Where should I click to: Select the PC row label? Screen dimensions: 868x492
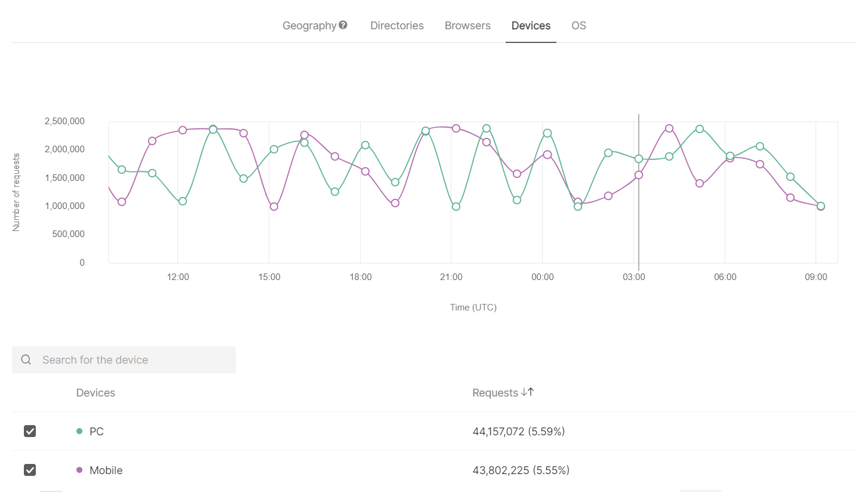tap(97, 431)
